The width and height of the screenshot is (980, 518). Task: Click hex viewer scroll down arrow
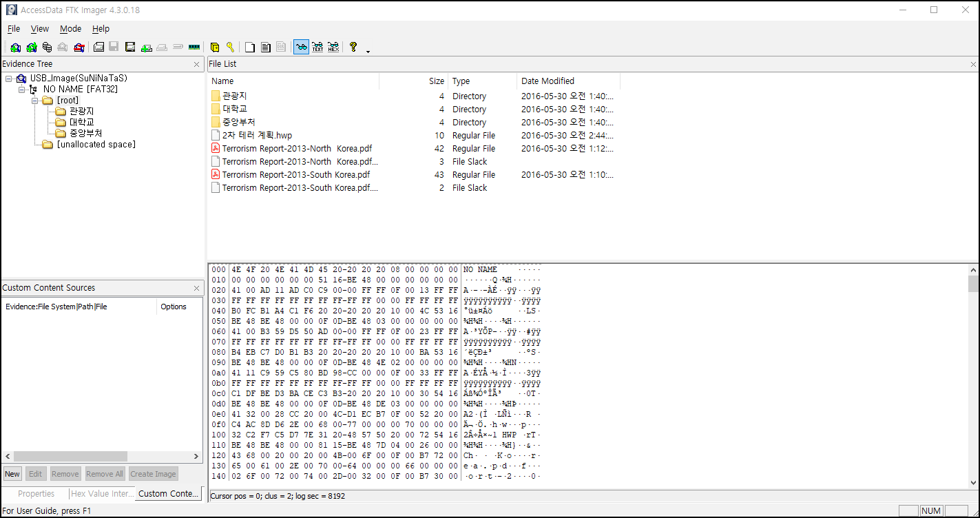[972, 483]
